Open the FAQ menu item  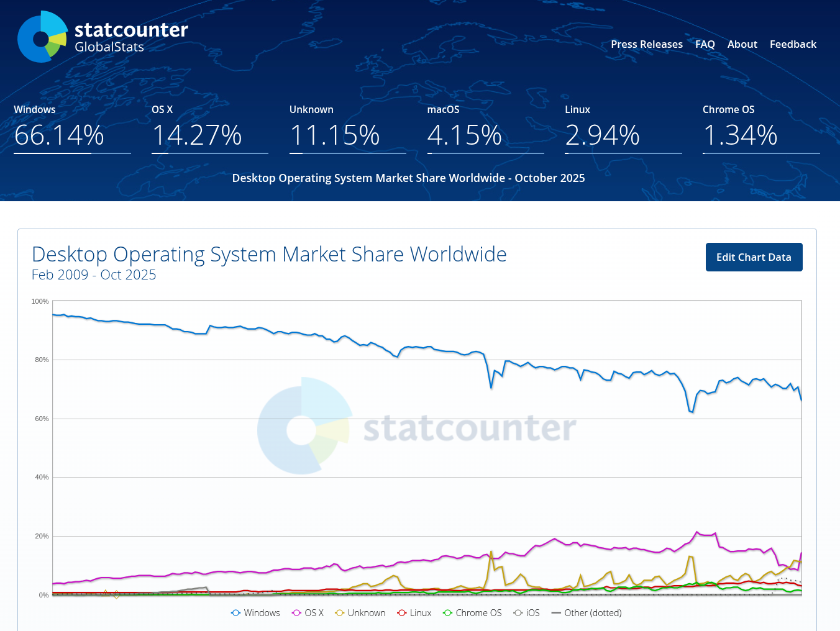tap(705, 44)
